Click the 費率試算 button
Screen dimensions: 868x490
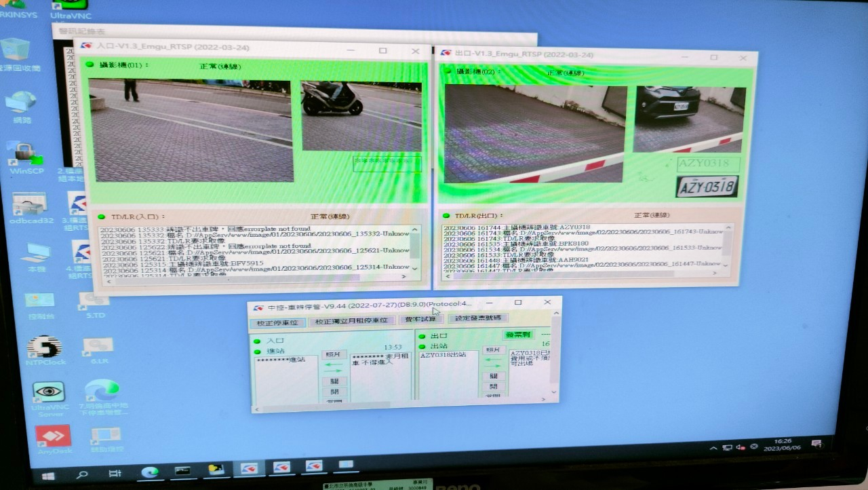(x=420, y=319)
